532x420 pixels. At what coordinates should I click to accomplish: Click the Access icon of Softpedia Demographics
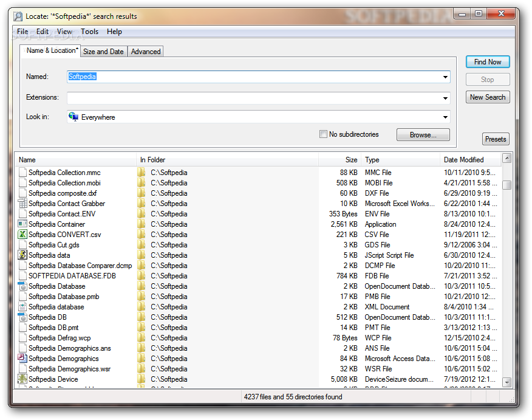tap(22, 358)
